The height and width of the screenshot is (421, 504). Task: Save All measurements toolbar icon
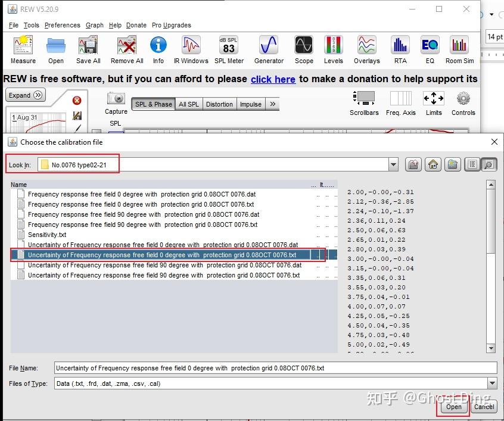click(x=88, y=49)
